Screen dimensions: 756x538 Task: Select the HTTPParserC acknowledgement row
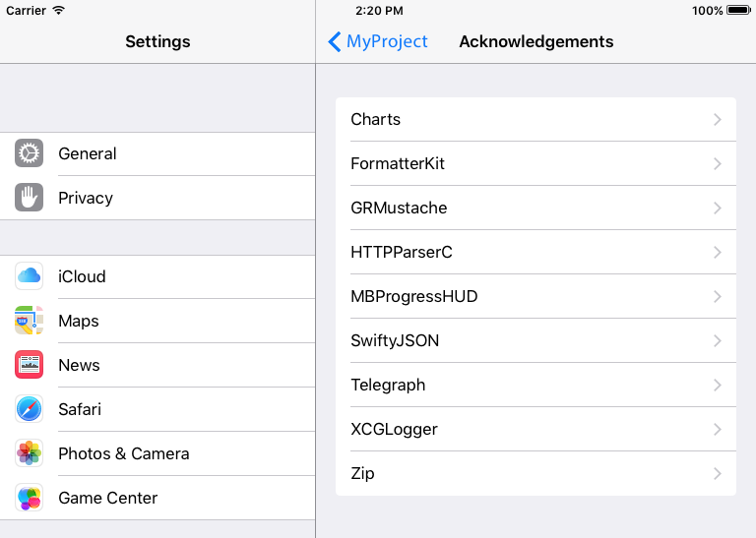point(402,252)
